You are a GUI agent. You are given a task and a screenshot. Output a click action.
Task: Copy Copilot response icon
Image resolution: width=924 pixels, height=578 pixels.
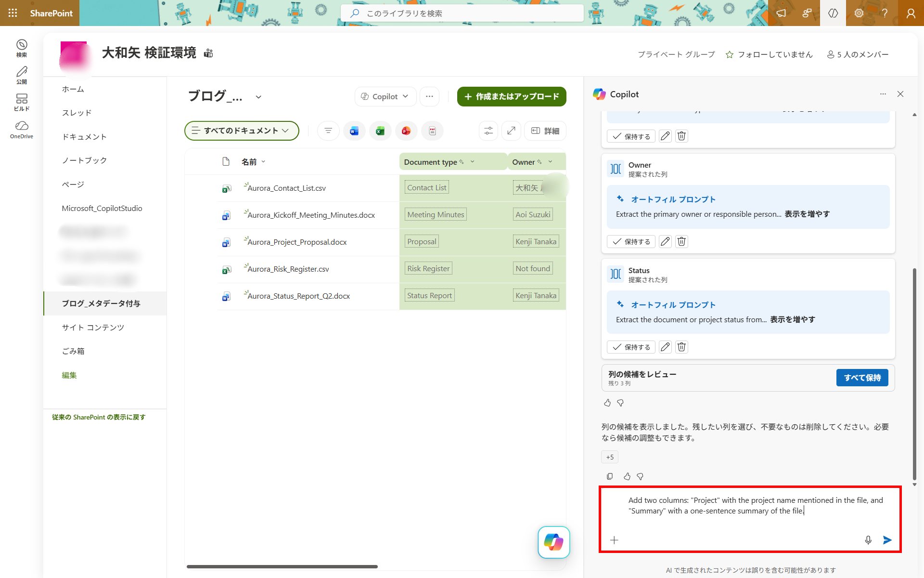610,476
